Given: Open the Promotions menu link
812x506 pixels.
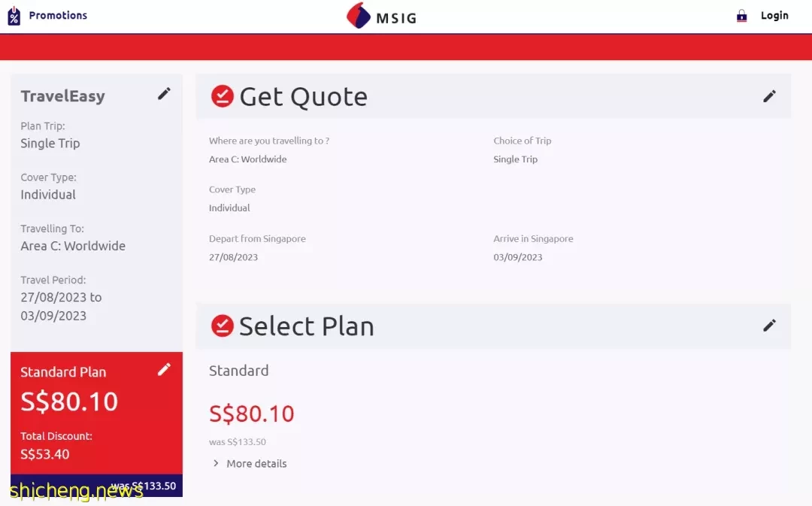Looking at the screenshot, I should point(58,16).
